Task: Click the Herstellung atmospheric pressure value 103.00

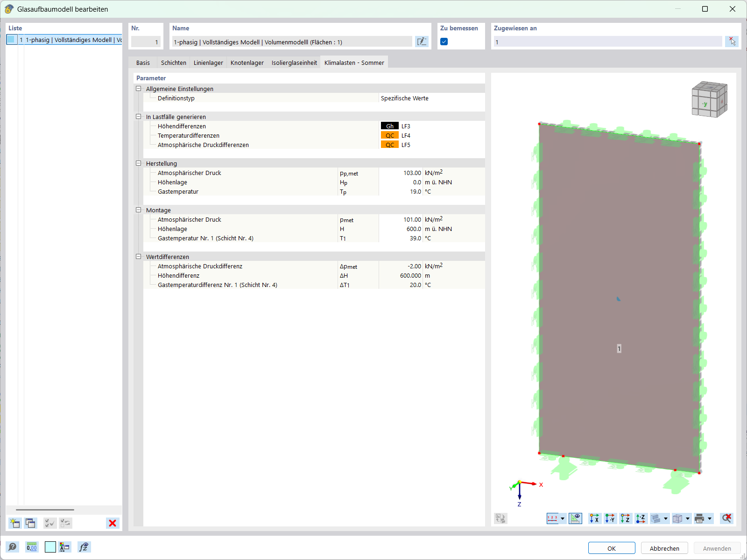Action: click(x=412, y=173)
